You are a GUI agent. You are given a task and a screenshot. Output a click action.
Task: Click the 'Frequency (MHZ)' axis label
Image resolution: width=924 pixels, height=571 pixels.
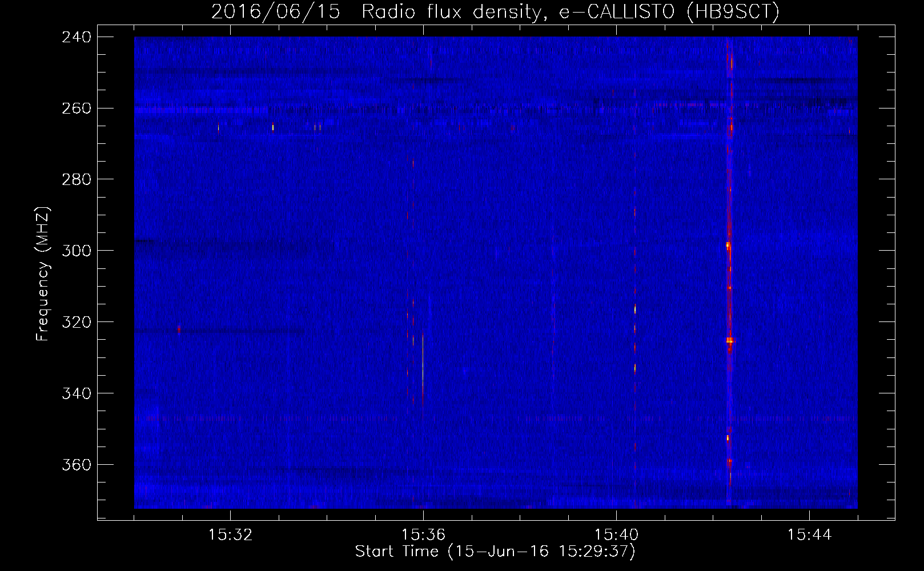[43, 274]
